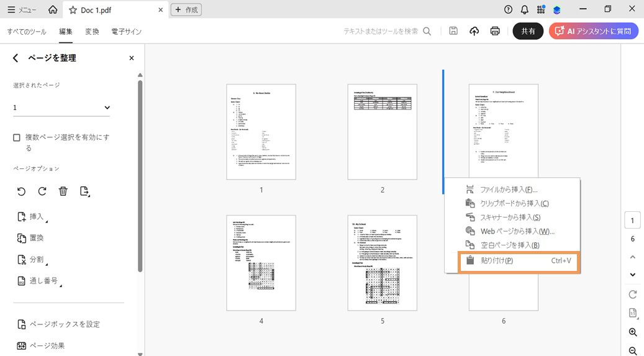644x356 pixels.
Task: Go back from ページを整理 panel
Action: (16, 58)
